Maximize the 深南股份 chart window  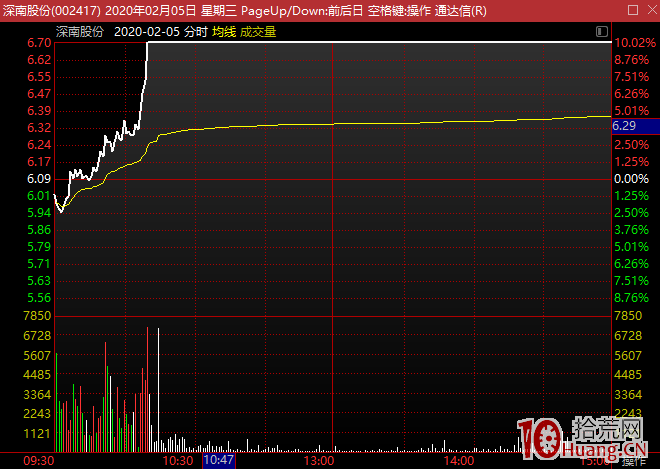(x=633, y=10)
